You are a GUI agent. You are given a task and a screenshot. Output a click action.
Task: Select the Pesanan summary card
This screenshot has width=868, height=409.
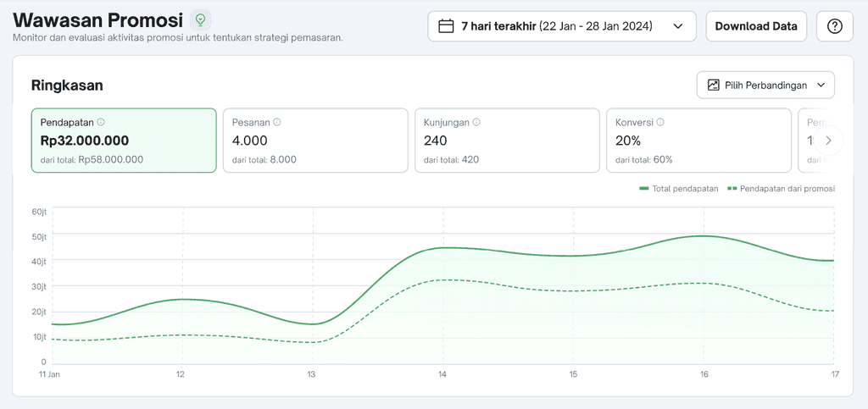coord(315,141)
